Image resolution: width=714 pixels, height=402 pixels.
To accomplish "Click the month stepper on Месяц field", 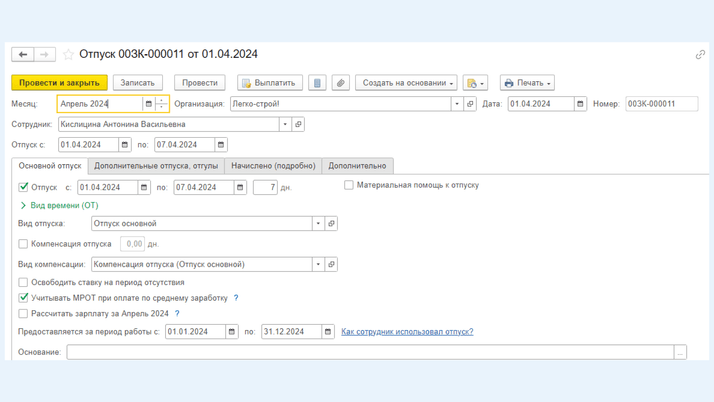I will click(x=162, y=104).
